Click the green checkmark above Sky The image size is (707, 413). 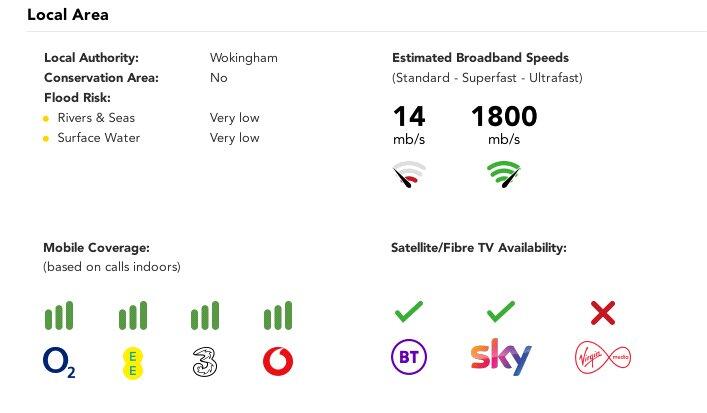coord(500,312)
